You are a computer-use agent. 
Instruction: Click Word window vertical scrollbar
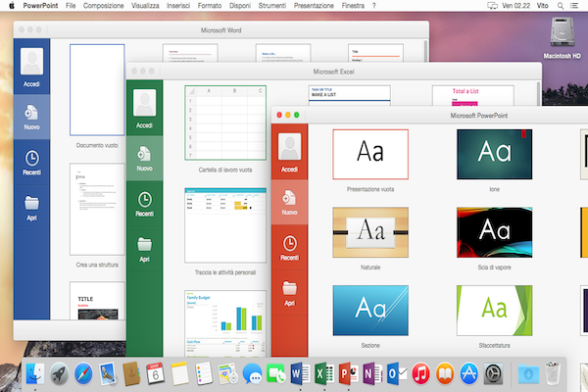[x=425, y=50]
